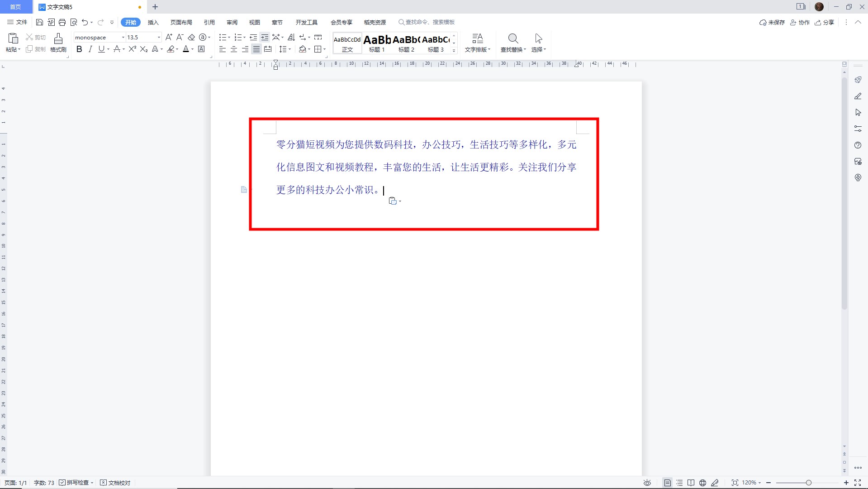The width and height of the screenshot is (868, 489).
Task: Toggle italic formatting on selected text
Action: 90,49
